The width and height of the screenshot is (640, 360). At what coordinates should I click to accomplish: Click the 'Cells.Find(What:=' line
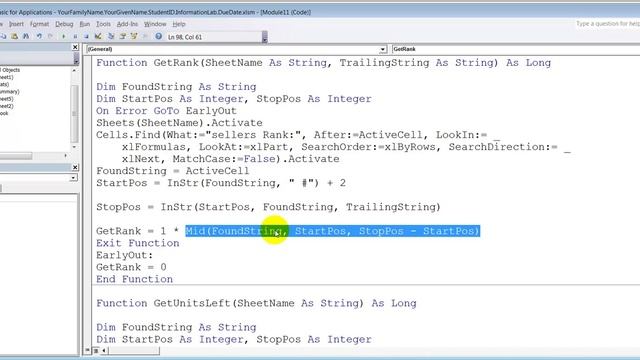298,135
